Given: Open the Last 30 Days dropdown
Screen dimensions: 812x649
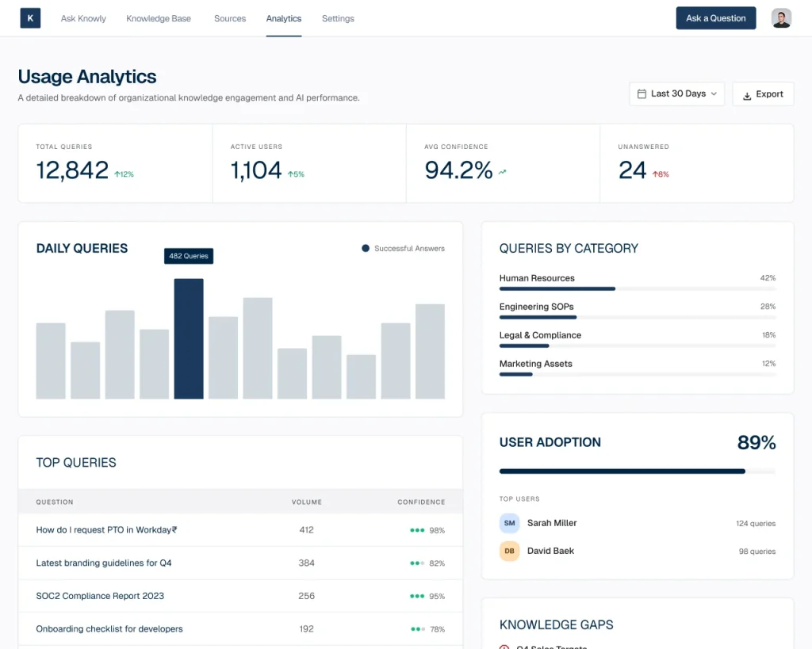Looking at the screenshot, I should point(677,94).
